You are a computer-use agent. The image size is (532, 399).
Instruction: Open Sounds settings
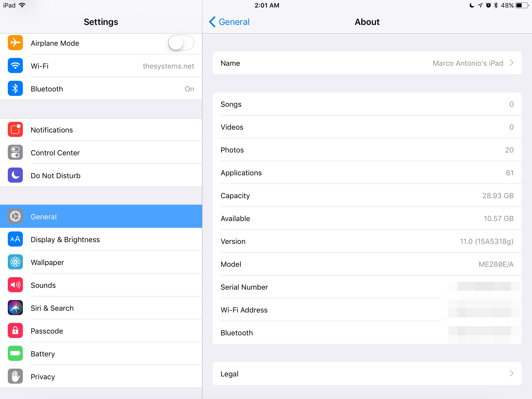pos(101,285)
